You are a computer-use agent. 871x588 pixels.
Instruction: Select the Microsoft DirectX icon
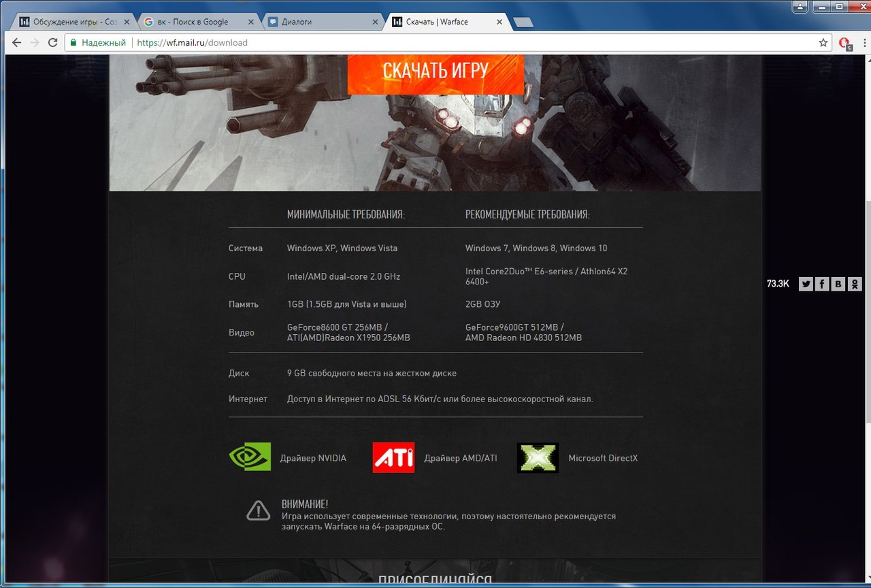[538, 457]
